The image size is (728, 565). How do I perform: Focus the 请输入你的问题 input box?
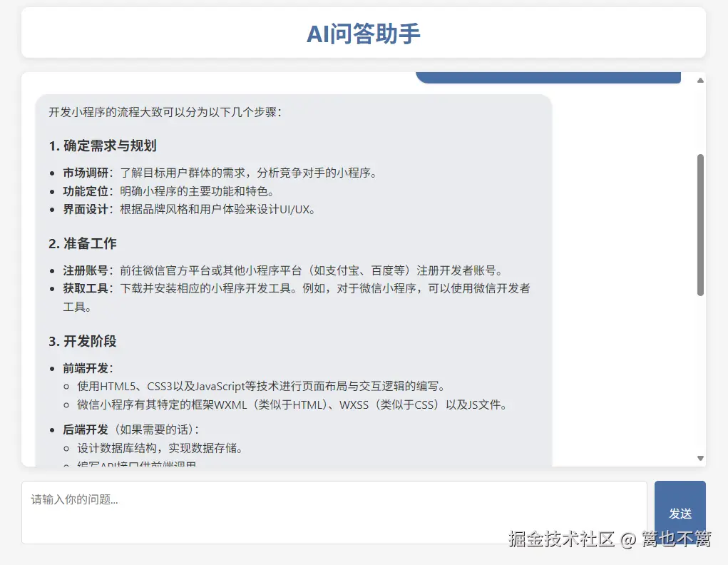[x=334, y=512]
